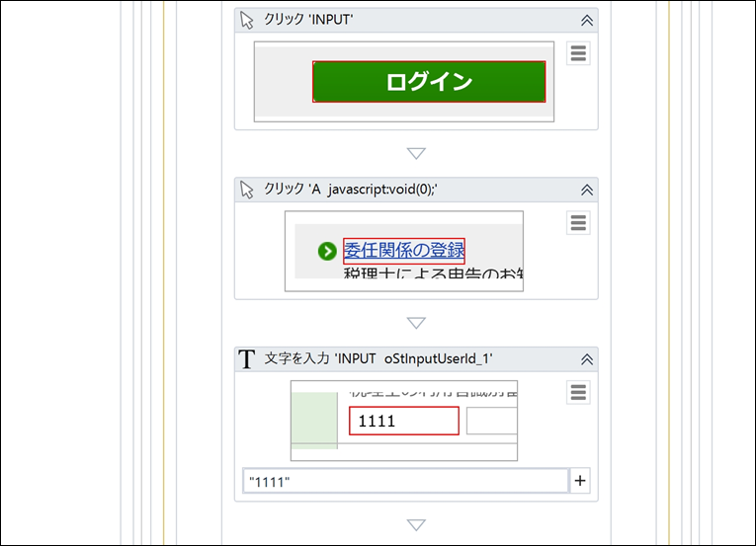Collapse the クリック 'INPUT' activity

click(587, 20)
